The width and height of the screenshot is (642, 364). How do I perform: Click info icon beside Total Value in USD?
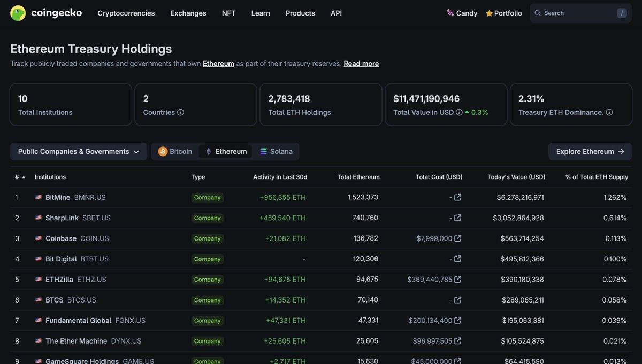point(459,112)
